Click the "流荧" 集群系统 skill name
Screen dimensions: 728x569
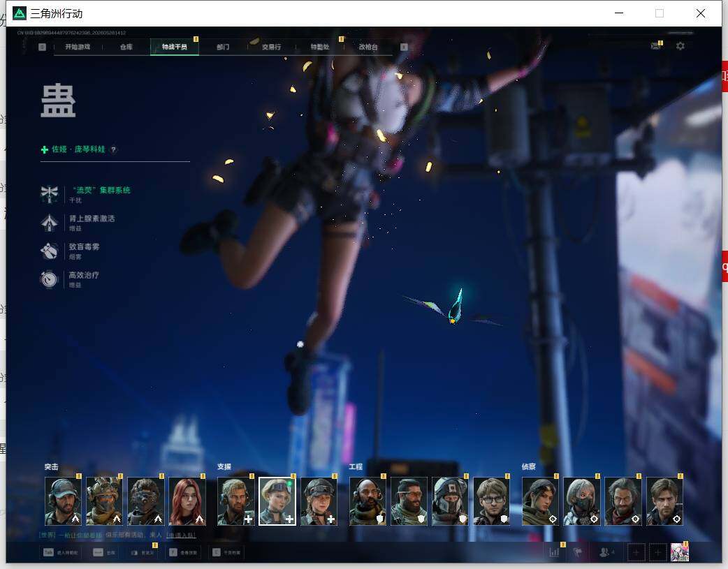101,190
